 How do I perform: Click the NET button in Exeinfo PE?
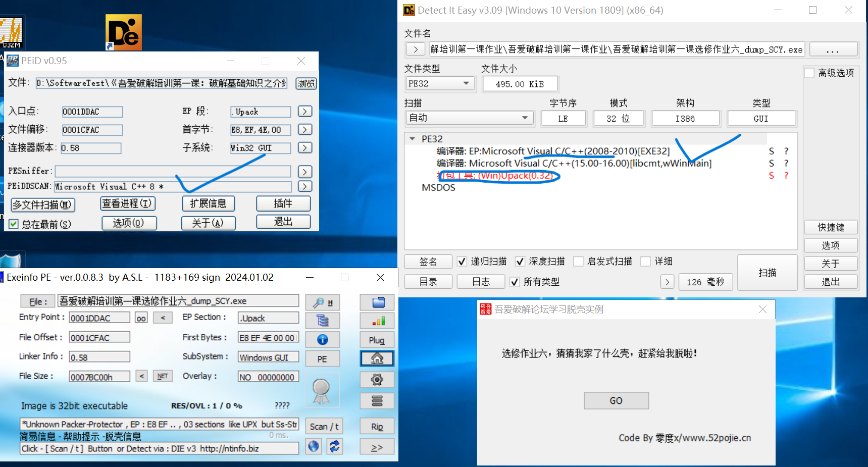(x=163, y=376)
